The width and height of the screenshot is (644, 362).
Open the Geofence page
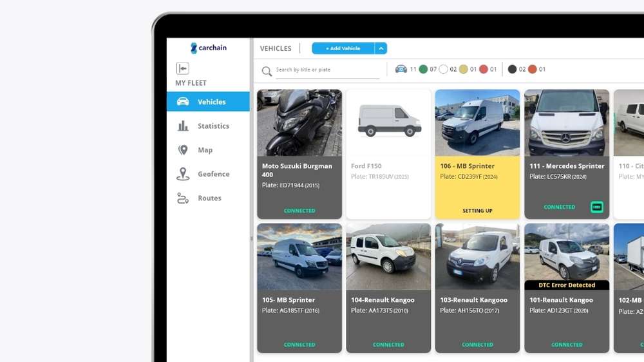tap(208, 174)
